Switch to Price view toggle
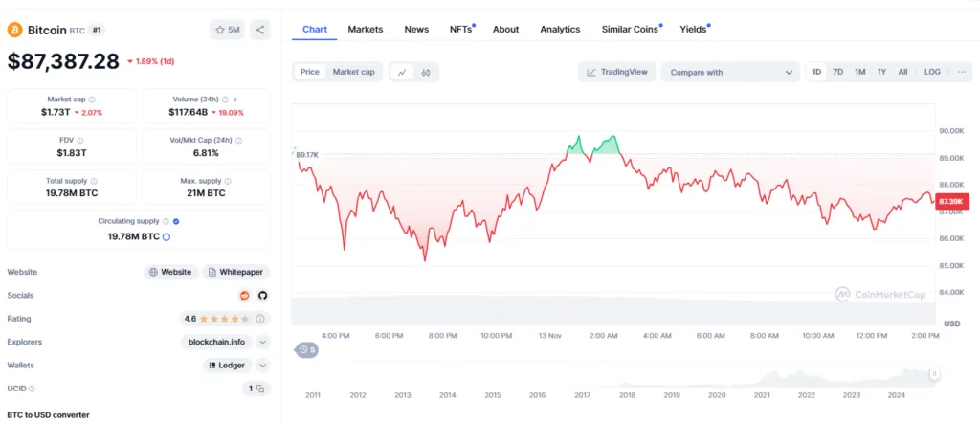Viewport: 980px width, 423px height. [309, 72]
